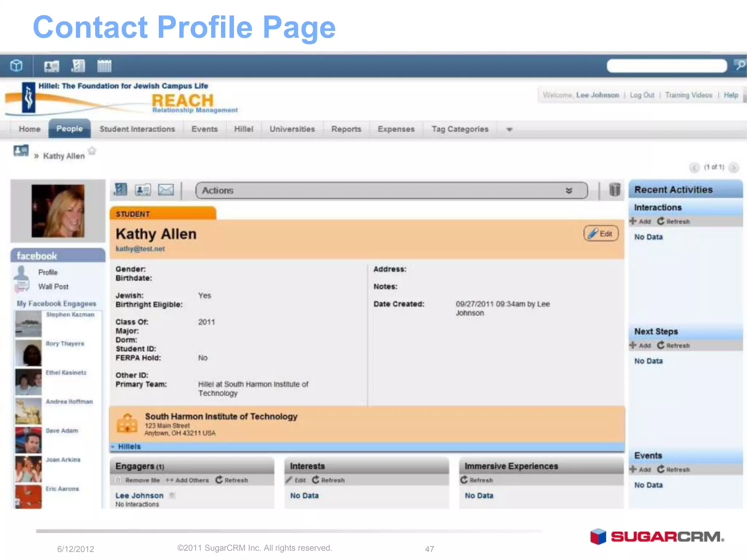Refresh the Interactions list
This screenshot has width=747, height=560.
click(x=673, y=221)
